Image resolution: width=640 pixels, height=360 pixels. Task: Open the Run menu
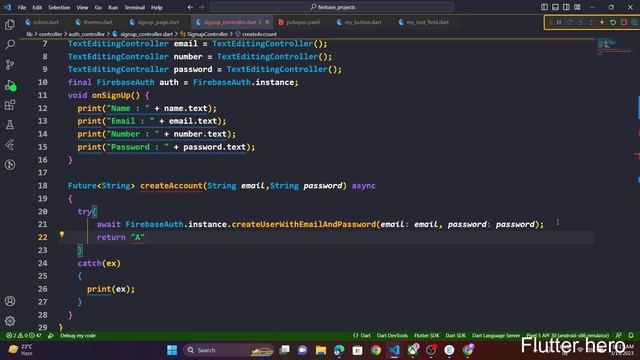pos(113,7)
